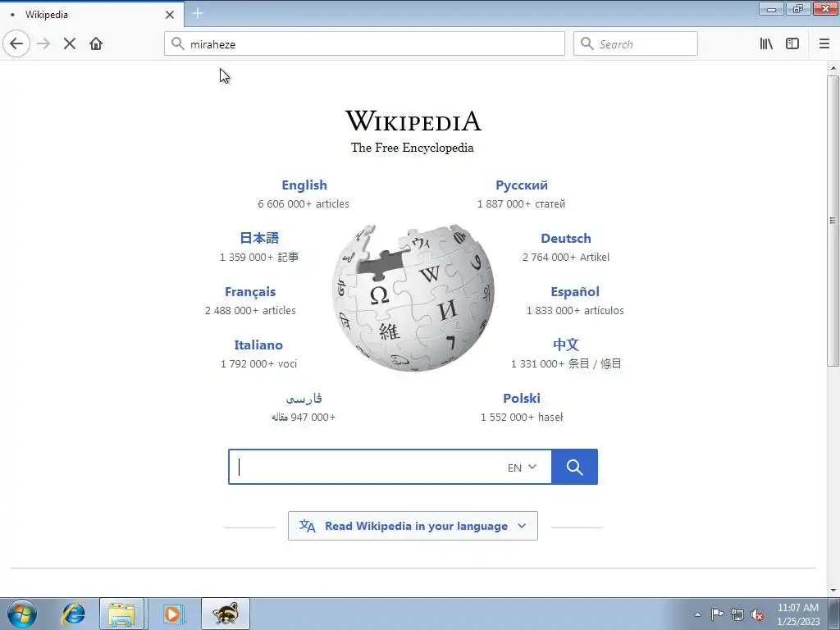Screen dimensions: 840x630
Task: Click the magnifier in the browser Search box
Action: coord(587,43)
